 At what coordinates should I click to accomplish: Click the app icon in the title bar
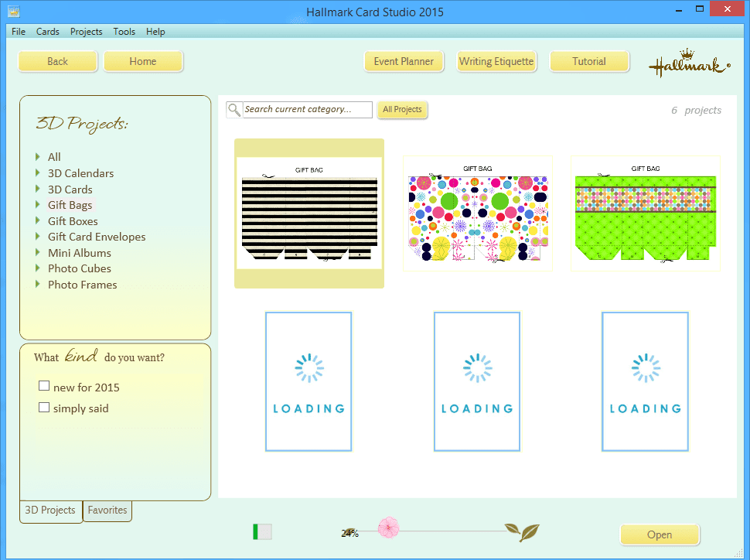pyautogui.click(x=13, y=11)
